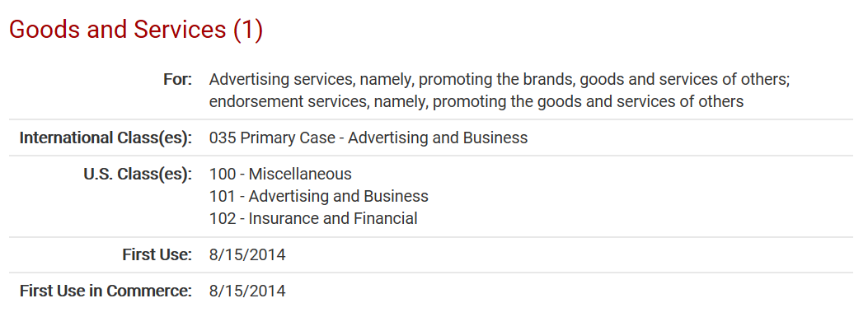The height and width of the screenshot is (331, 868).
Task: Select the First Use date 8/15/2014
Action: click(247, 254)
